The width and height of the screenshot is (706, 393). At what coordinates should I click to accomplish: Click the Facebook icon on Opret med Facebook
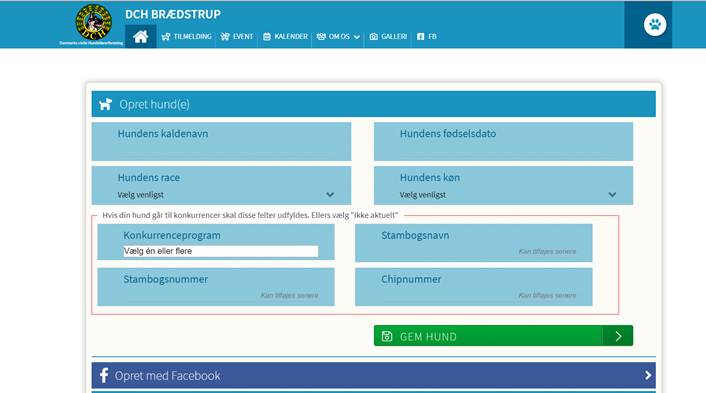(x=104, y=375)
